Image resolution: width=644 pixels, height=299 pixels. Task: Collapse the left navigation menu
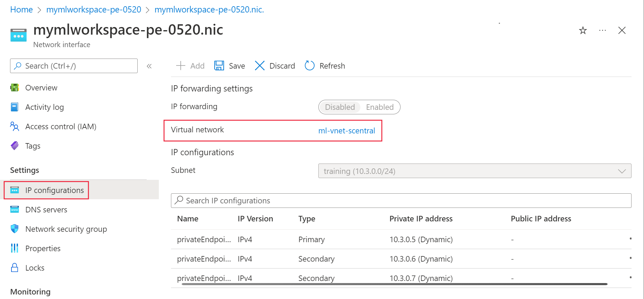tap(149, 66)
